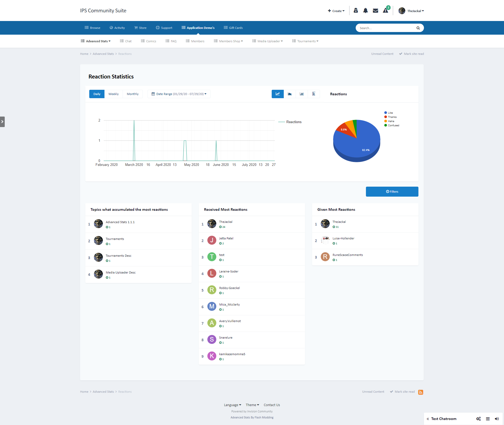Switch to line chart view
Screen dimensions: 504x425
coord(277,94)
